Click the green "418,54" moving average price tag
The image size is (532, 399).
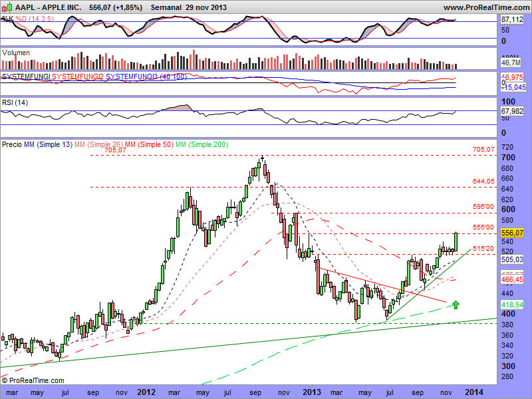pyautogui.click(x=512, y=305)
